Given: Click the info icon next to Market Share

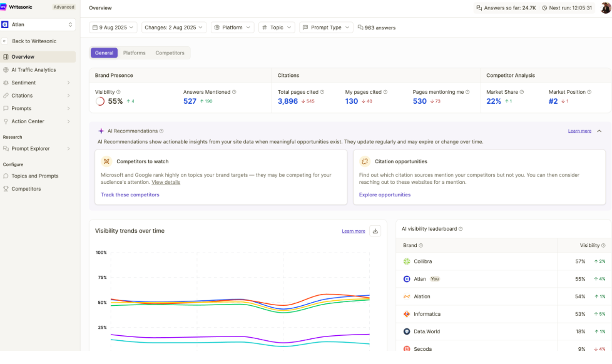Looking at the screenshot, I should (522, 92).
